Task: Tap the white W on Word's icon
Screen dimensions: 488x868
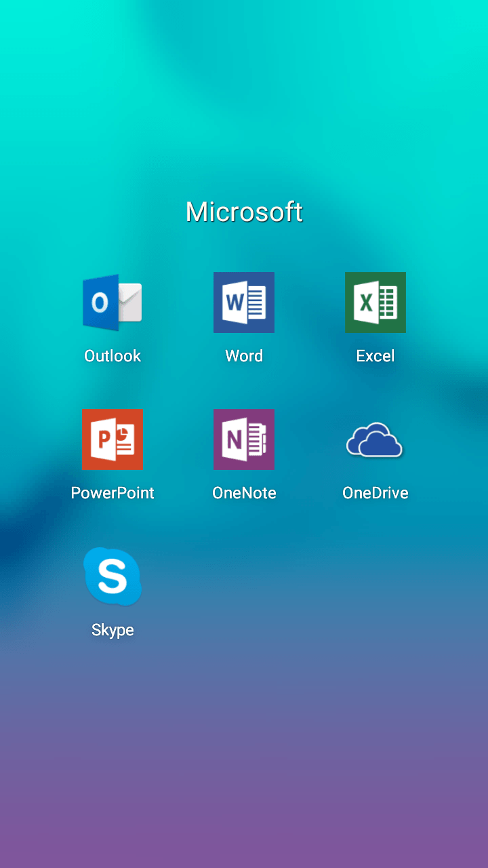Action: coord(235,302)
